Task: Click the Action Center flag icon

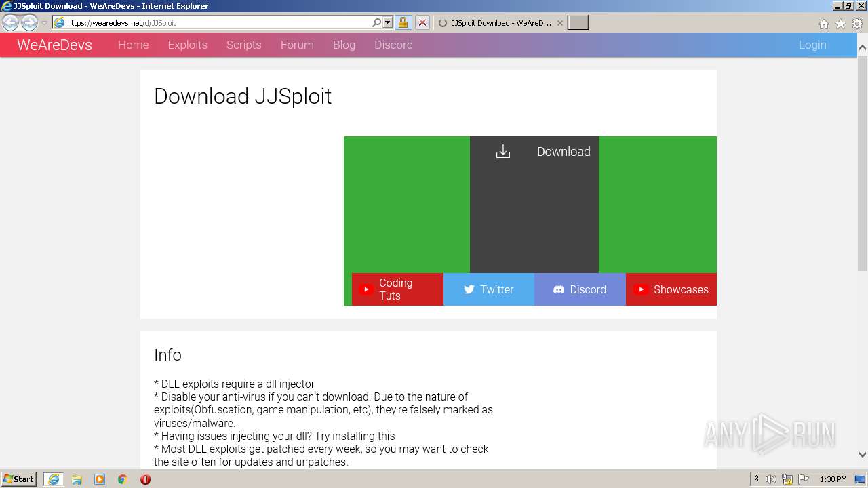Action: point(804,479)
